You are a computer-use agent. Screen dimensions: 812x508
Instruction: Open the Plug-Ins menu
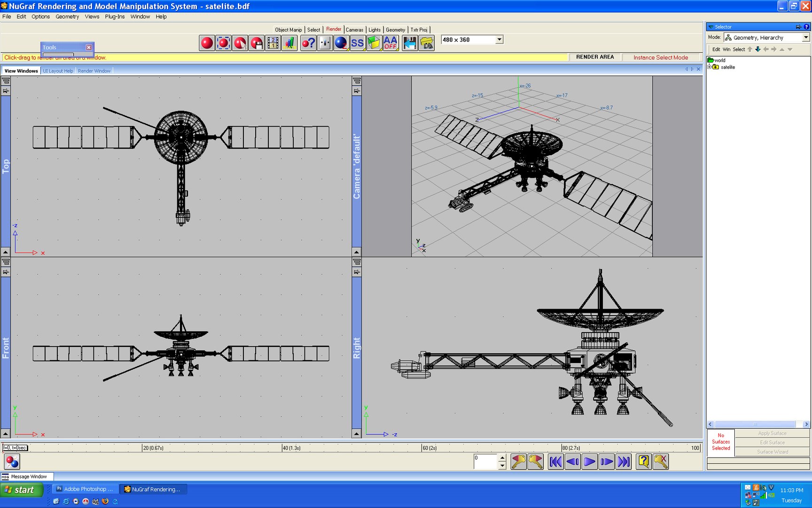coord(115,16)
